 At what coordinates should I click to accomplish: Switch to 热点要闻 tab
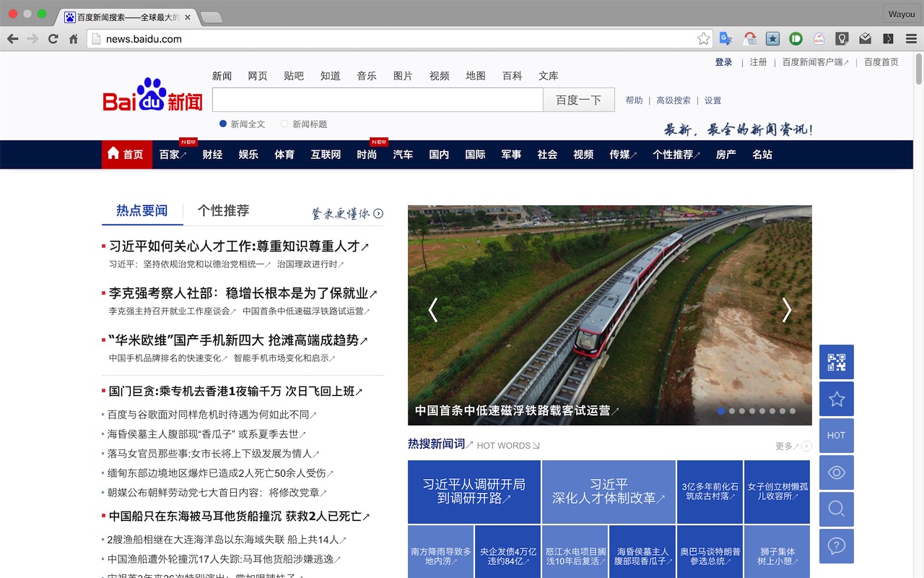click(x=141, y=210)
